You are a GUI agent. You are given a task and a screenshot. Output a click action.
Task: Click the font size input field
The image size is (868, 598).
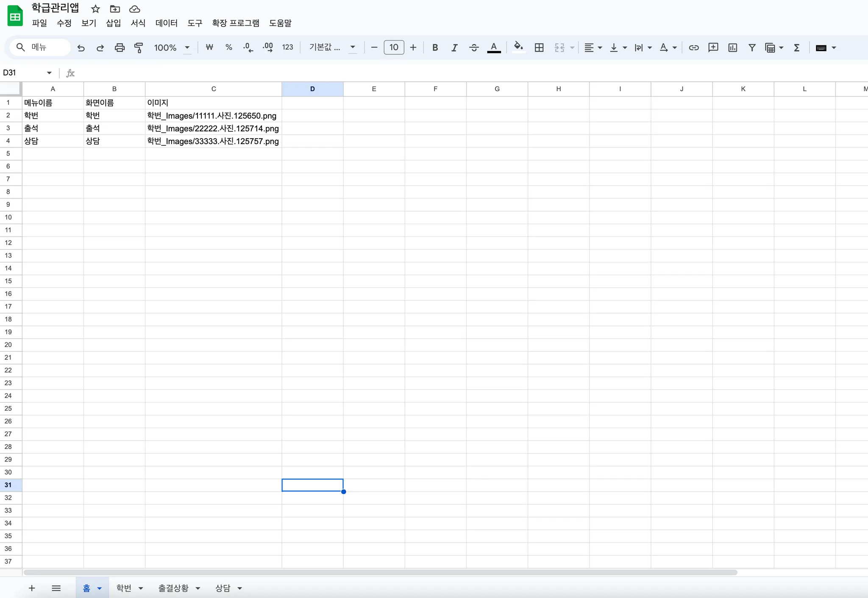pos(394,47)
